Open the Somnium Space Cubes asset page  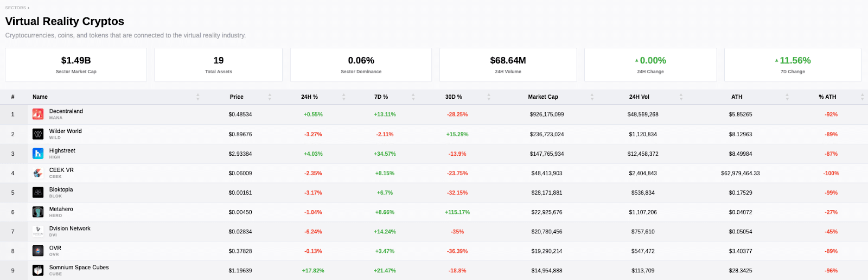(79, 268)
